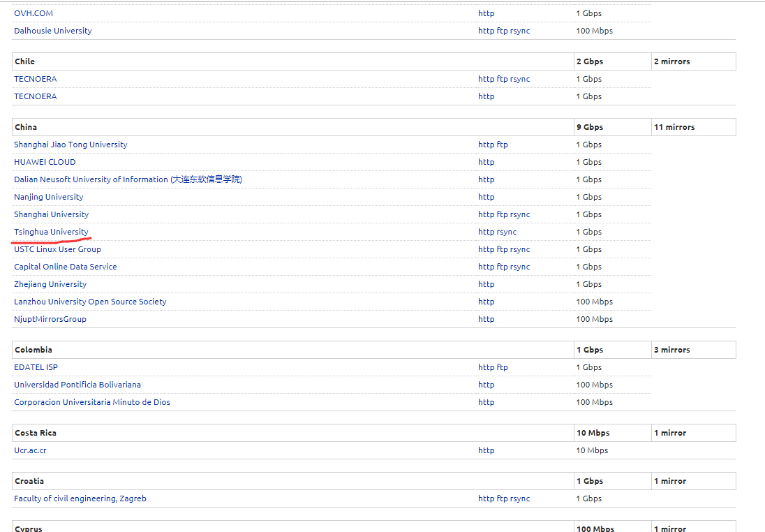Screen dimensions: 765x532
Task: Click the Croatia country heading
Action: (29, 481)
